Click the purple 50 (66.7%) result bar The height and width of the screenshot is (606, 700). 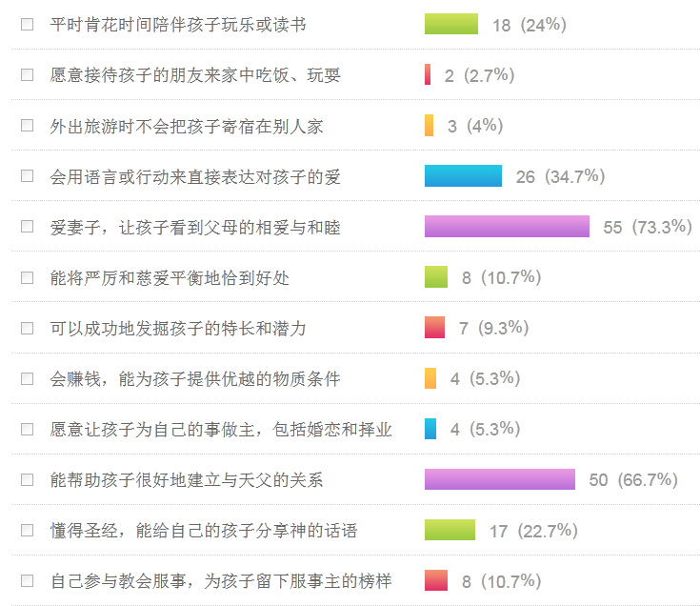point(500,479)
